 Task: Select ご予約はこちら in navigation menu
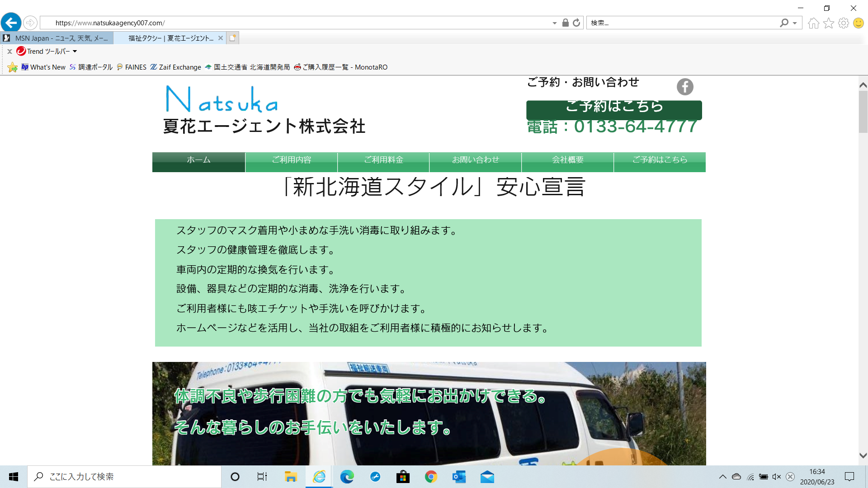[x=660, y=162]
